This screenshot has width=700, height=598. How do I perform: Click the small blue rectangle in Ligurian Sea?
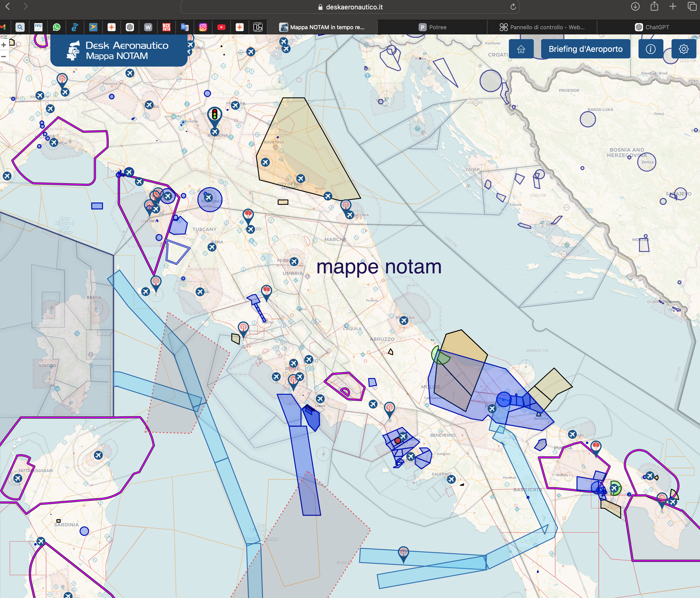[97, 206]
